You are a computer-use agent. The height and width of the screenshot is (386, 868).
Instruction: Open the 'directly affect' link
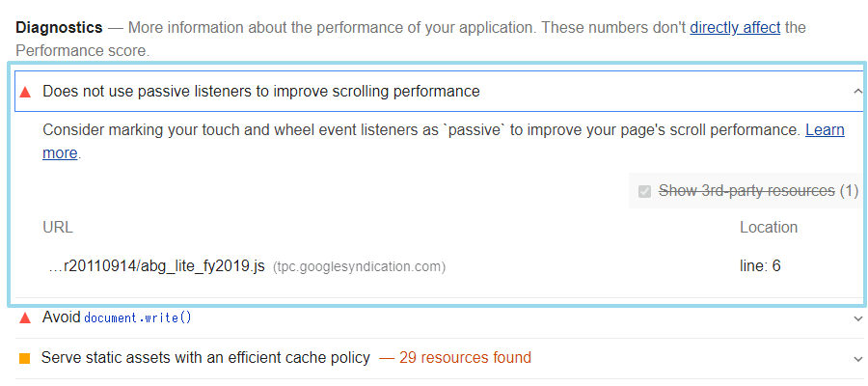735,27
